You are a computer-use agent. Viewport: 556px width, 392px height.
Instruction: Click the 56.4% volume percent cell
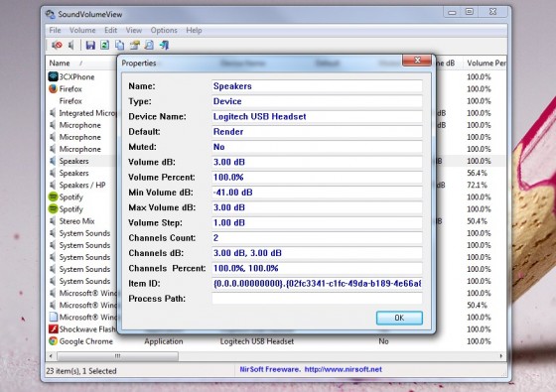pos(477,173)
